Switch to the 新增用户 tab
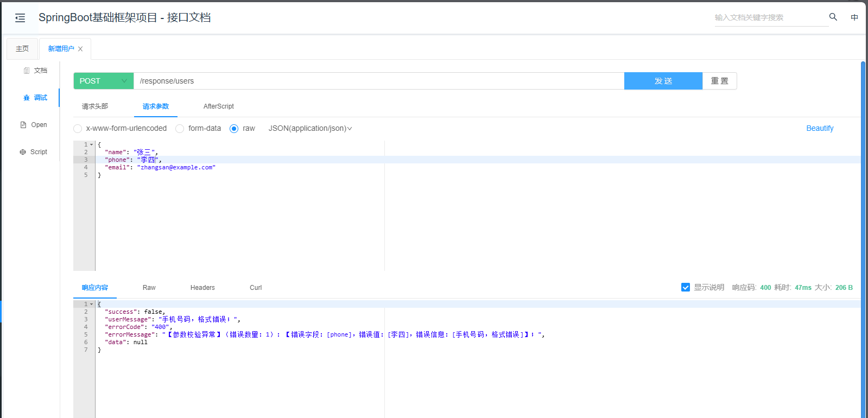The height and width of the screenshot is (418, 868). point(61,49)
